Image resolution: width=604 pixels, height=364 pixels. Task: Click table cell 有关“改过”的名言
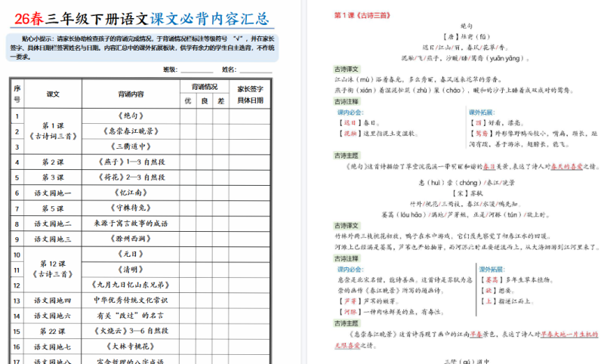tap(131, 316)
